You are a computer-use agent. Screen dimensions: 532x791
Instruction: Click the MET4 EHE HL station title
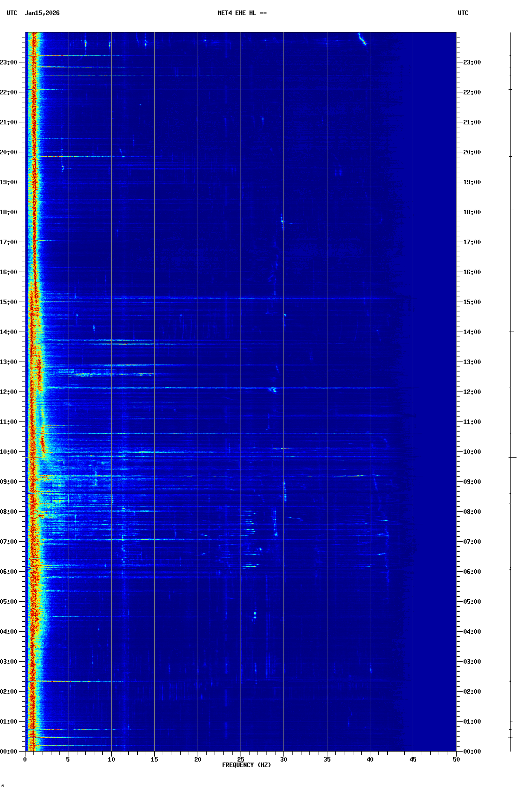tap(242, 13)
